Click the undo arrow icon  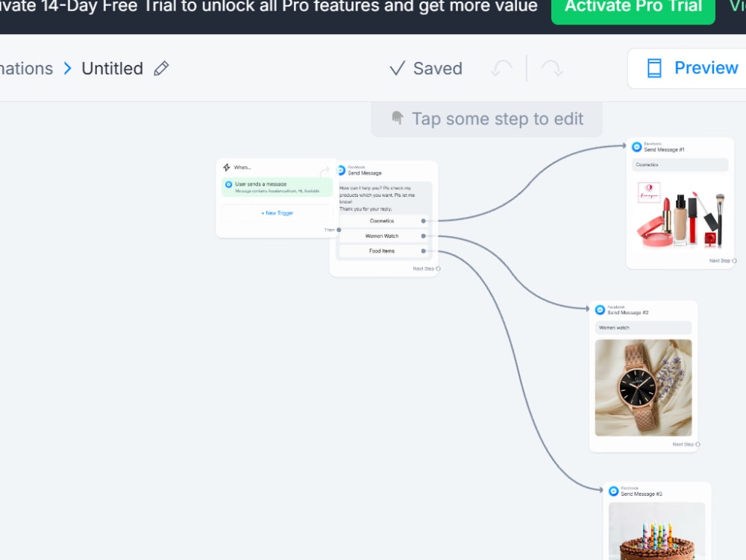502,69
